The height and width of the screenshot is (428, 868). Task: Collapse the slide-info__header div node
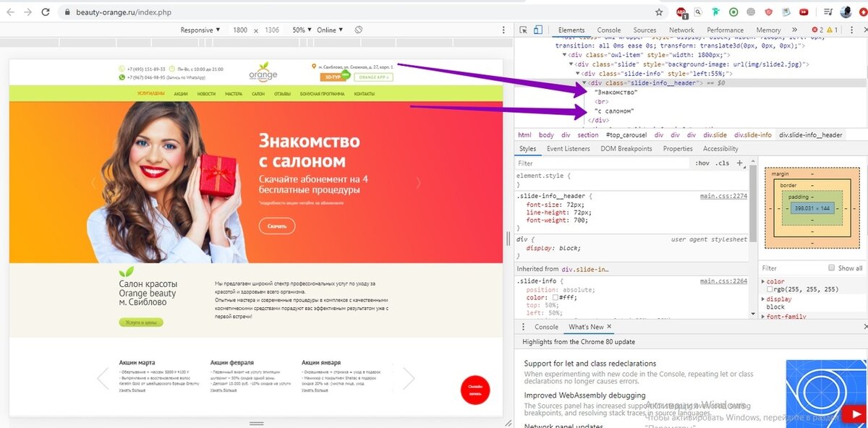click(x=584, y=83)
